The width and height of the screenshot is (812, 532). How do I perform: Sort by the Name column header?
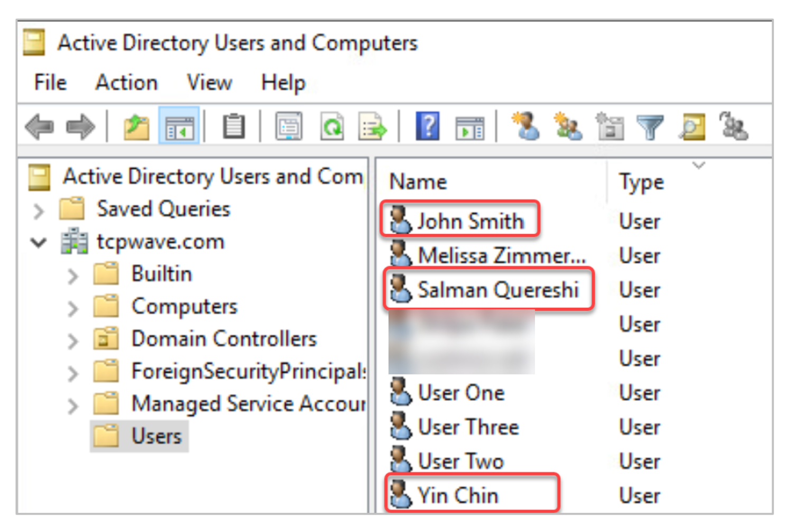418,182
